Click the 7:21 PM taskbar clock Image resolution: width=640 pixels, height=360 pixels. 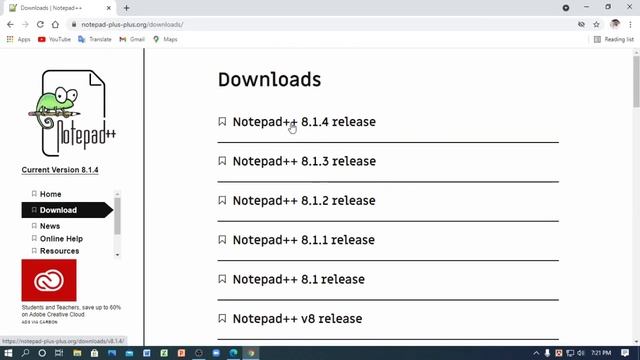click(x=601, y=353)
